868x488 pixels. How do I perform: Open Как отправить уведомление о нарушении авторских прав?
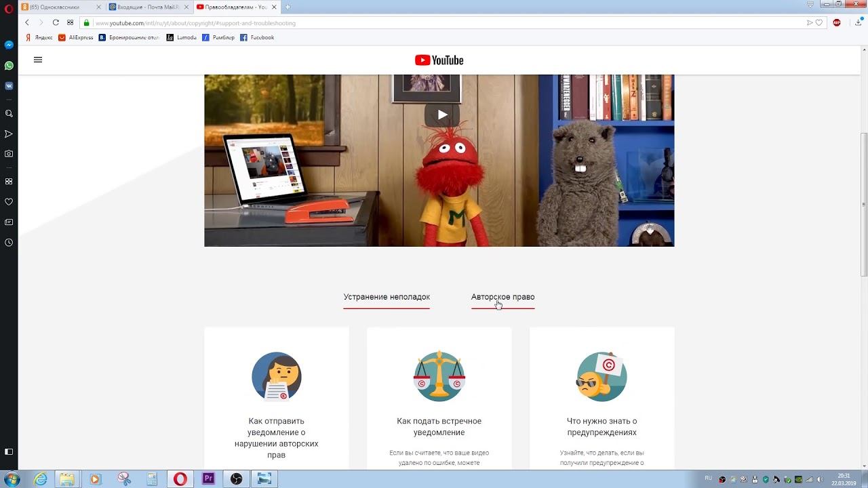coord(277,438)
